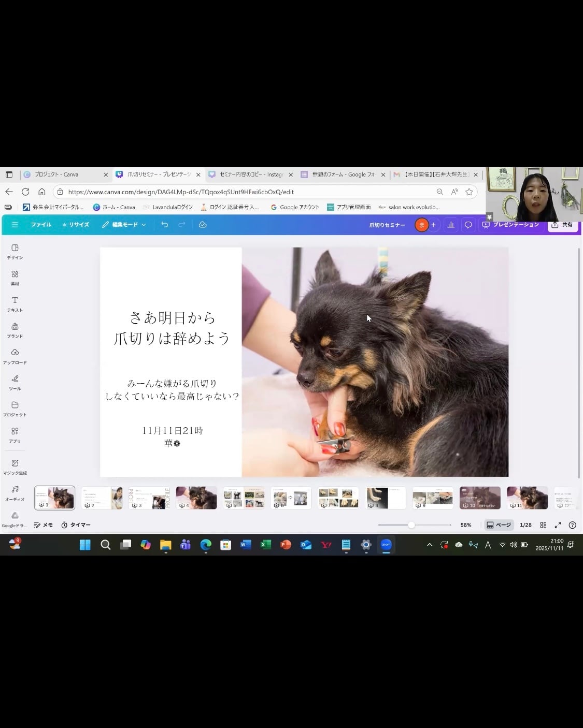
Task: Click the vertical scrollbar of the canvas
Action: point(579,362)
